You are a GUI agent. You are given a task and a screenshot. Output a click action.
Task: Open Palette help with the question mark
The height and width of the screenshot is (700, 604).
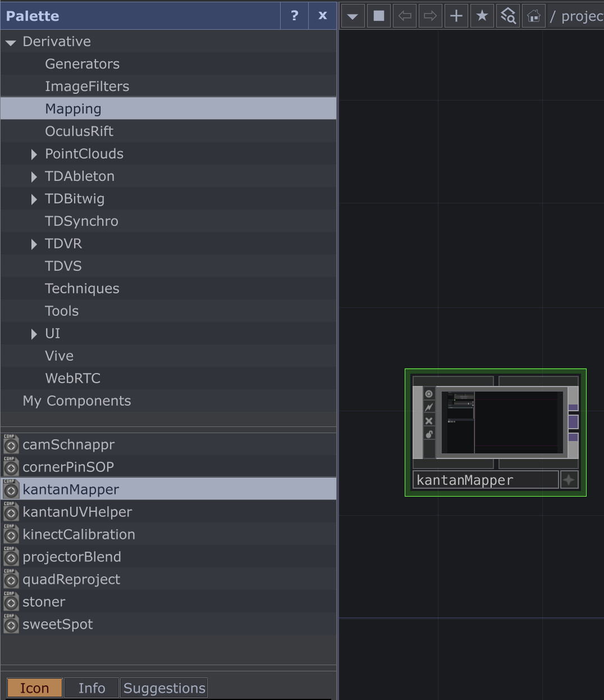(294, 16)
